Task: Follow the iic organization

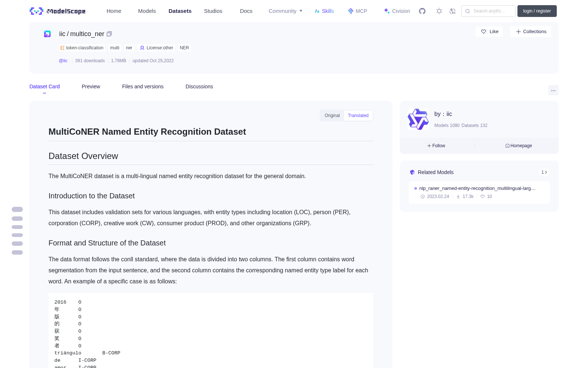Action: (x=436, y=146)
